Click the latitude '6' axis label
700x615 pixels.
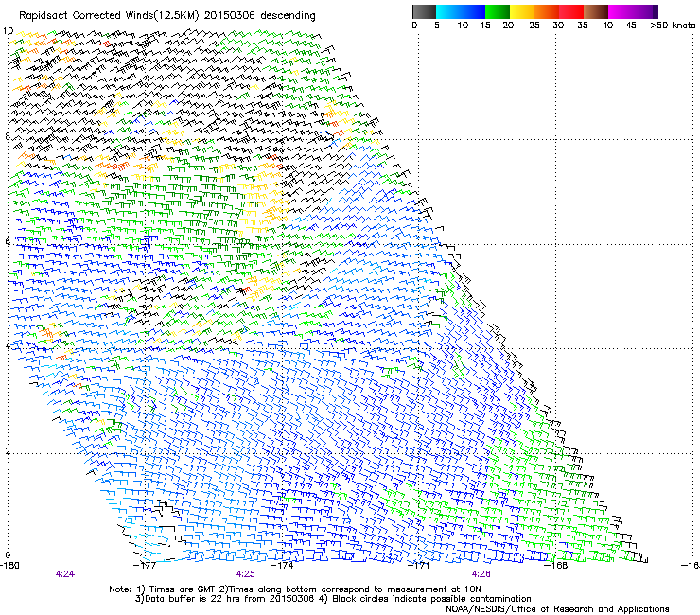(8, 241)
